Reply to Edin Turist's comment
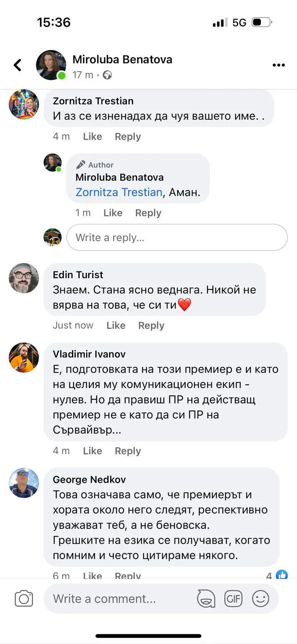The image size is (297, 644). click(x=151, y=325)
